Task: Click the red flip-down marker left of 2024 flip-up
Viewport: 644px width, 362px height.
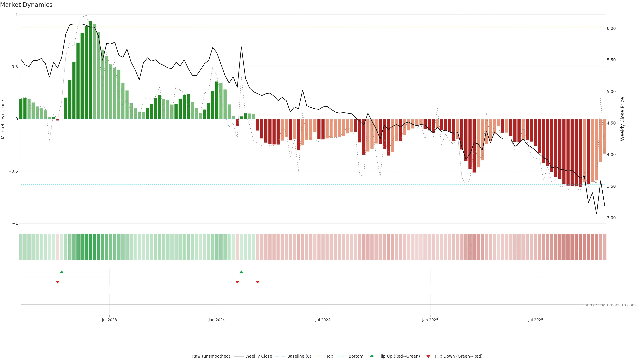Action: coord(237,282)
